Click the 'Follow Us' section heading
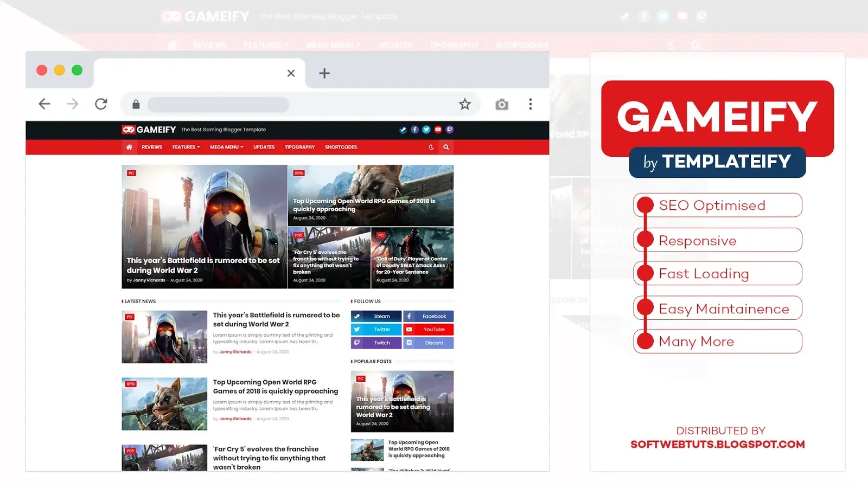The width and height of the screenshot is (868, 488). (x=367, y=301)
